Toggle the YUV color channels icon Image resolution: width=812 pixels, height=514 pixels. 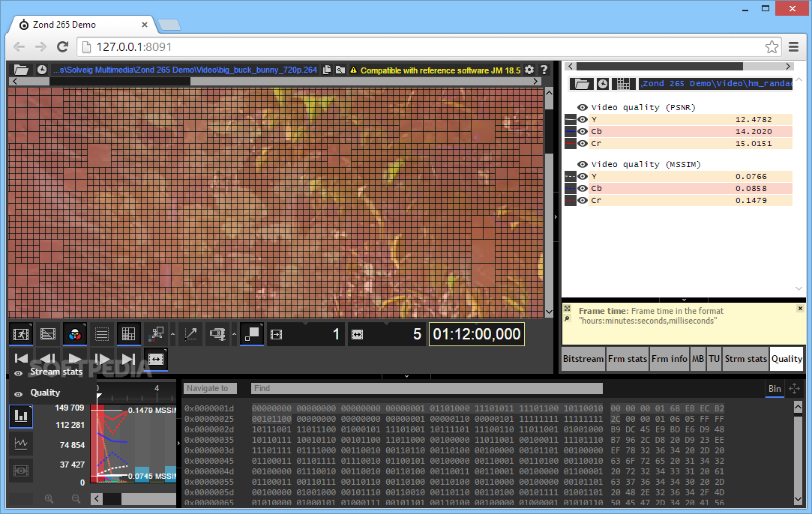click(74, 334)
